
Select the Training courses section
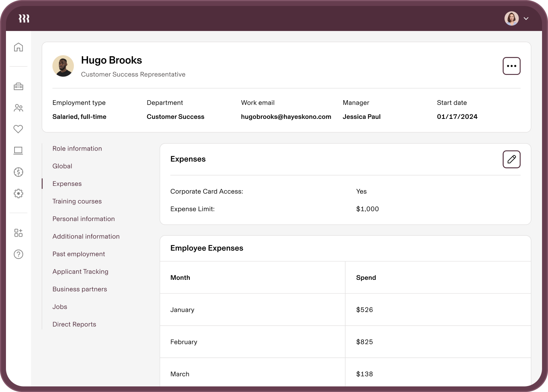tap(77, 201)
